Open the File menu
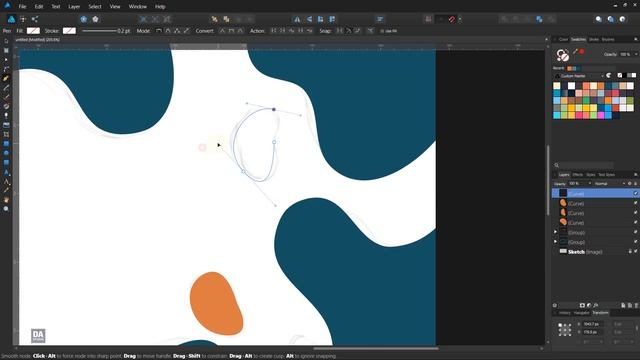This screenshot has height=360, width=640. (22, 7)
